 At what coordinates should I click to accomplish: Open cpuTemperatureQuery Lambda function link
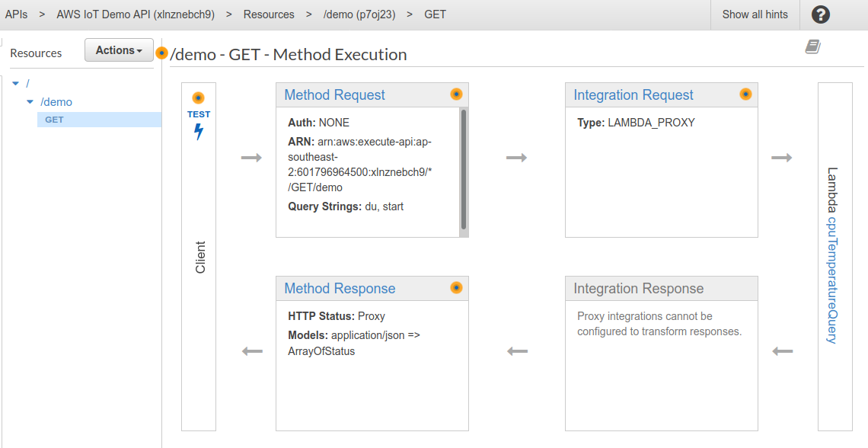point(832,279)
